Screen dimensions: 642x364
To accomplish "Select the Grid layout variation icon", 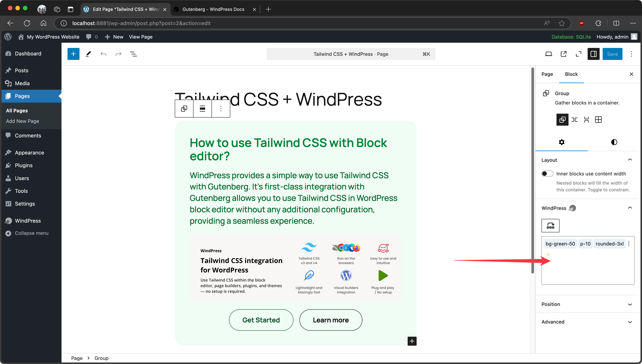I will click(x=598, y=120).
